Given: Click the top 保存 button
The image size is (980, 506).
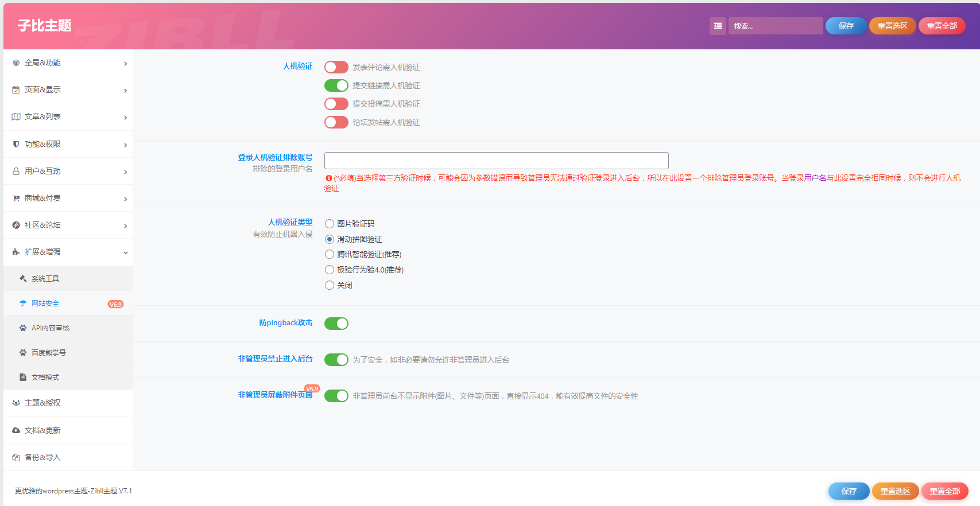Looking at the screenshot, I should pyautogui.click(x=846, y=26).
